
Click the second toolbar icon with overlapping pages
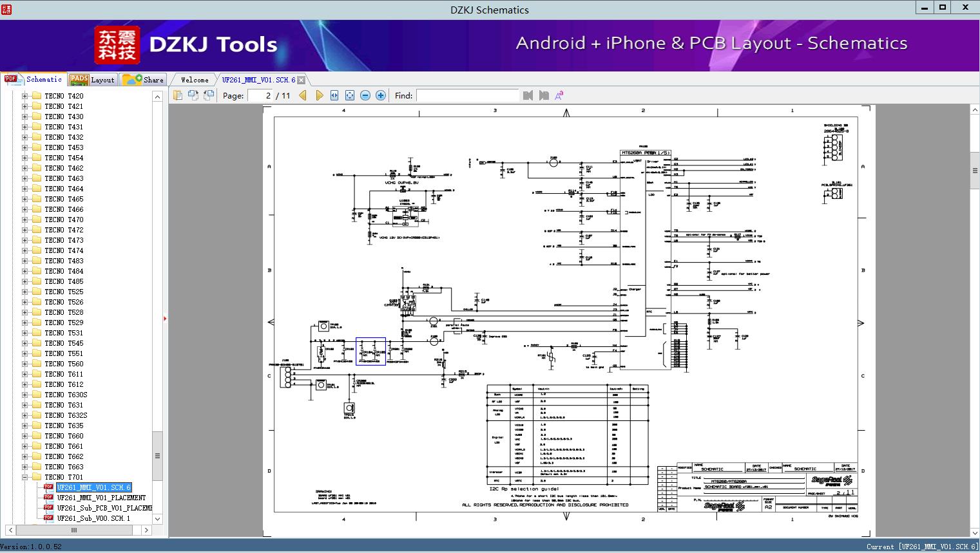tap(193, 95)
